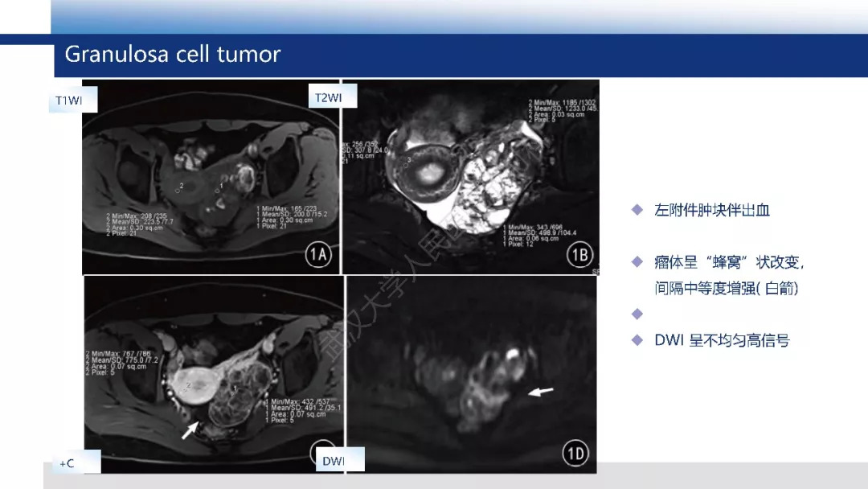Click the empty third diamond bullet
868x489 pixels.
click(x=637, y=314)
